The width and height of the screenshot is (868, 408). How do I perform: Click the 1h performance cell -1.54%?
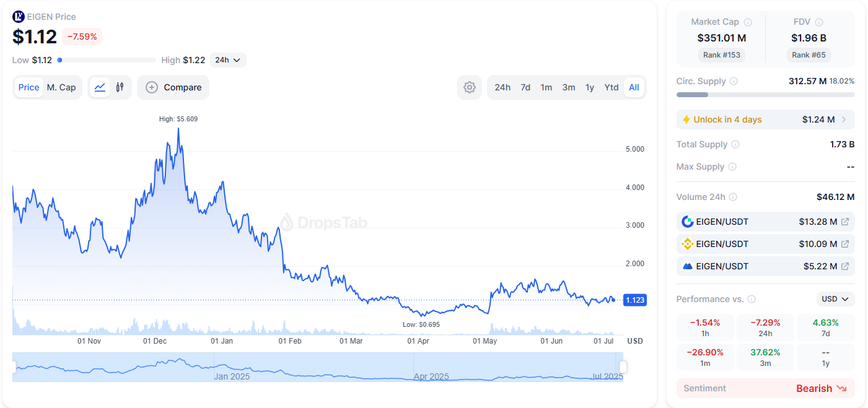click(705, 328)
